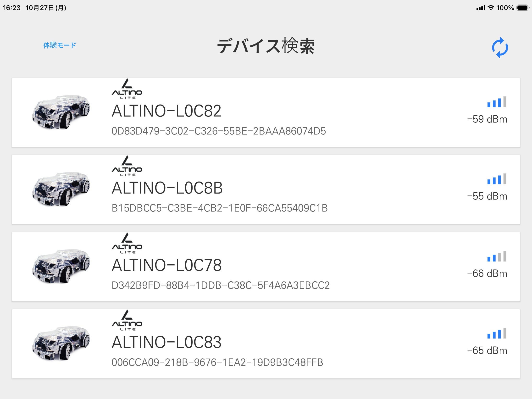Image resolution: width=532 pixels, height=399 pixels.
Task: Select device ALTINO-L0C8B name
Action: point(167,188)
